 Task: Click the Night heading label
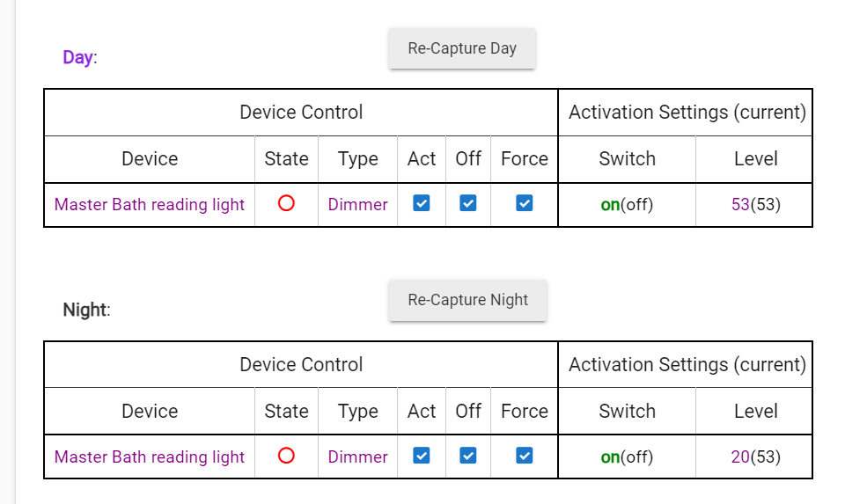[84, 310]
